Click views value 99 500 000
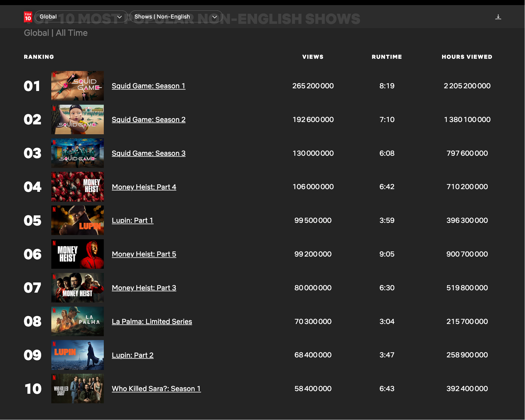 coord(313,220)
